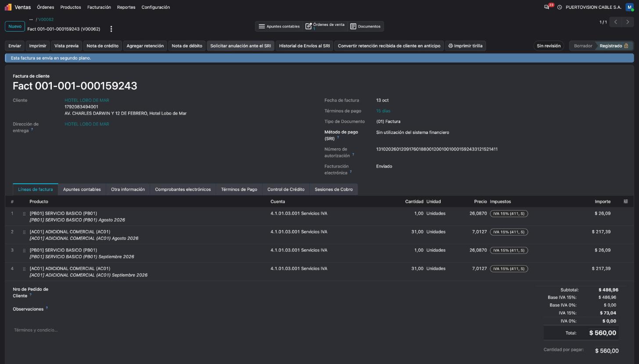Open the Productos menu
Viewport: 639px width, 364px height.
pyautogui.click(x=71, y=7)
